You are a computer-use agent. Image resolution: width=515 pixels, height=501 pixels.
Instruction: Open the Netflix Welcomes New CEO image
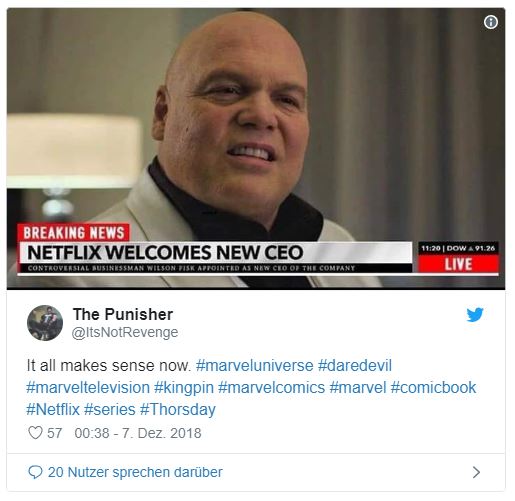256,149
